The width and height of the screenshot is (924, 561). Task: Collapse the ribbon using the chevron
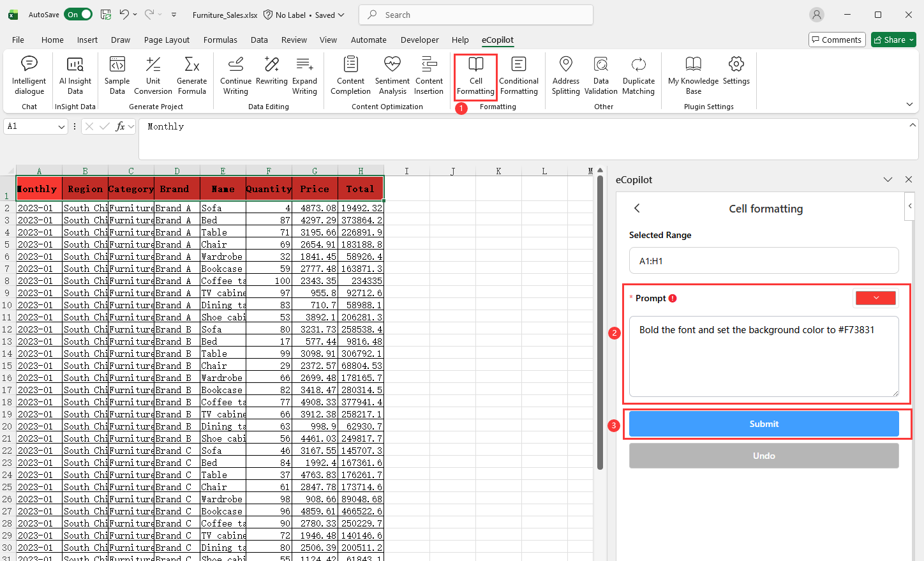point(909,105)
